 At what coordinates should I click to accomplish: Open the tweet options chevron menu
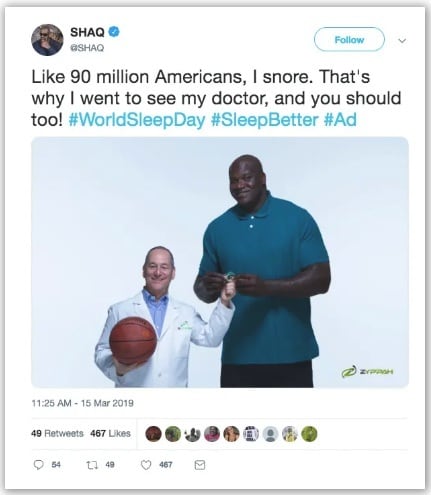[402, 41]
